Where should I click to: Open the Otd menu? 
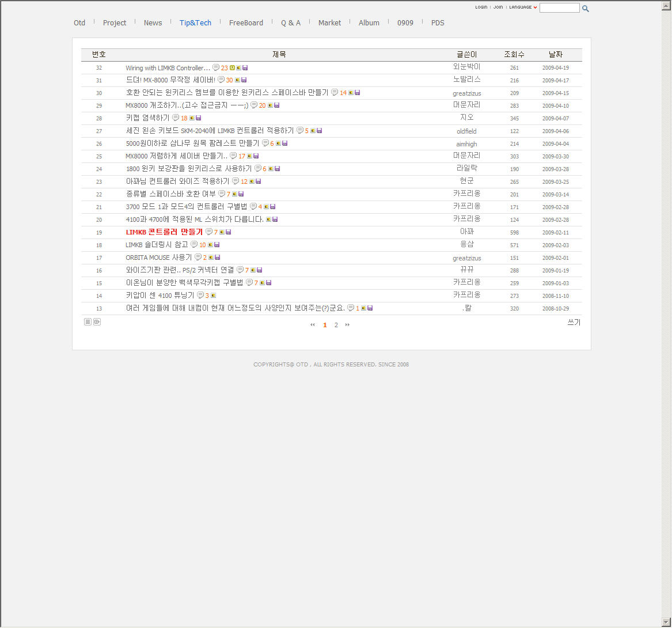tap(79, 22)
